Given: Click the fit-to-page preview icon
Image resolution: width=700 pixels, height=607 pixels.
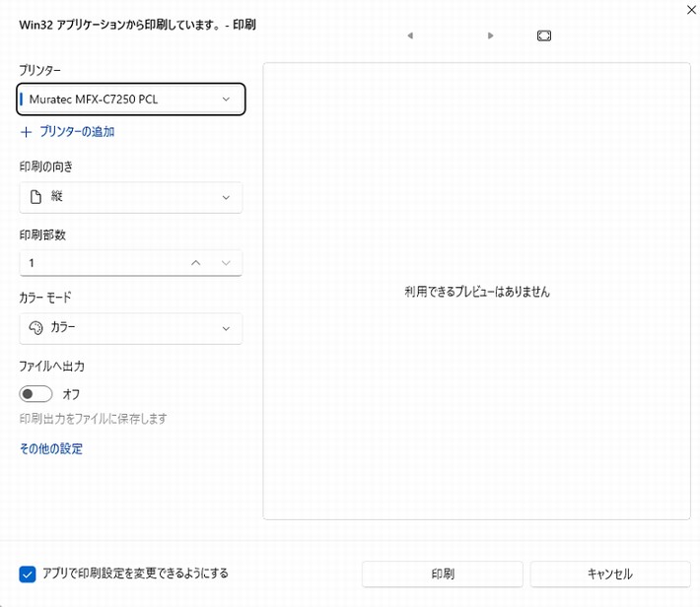Looking at the screenshot, I should [544, 35].
